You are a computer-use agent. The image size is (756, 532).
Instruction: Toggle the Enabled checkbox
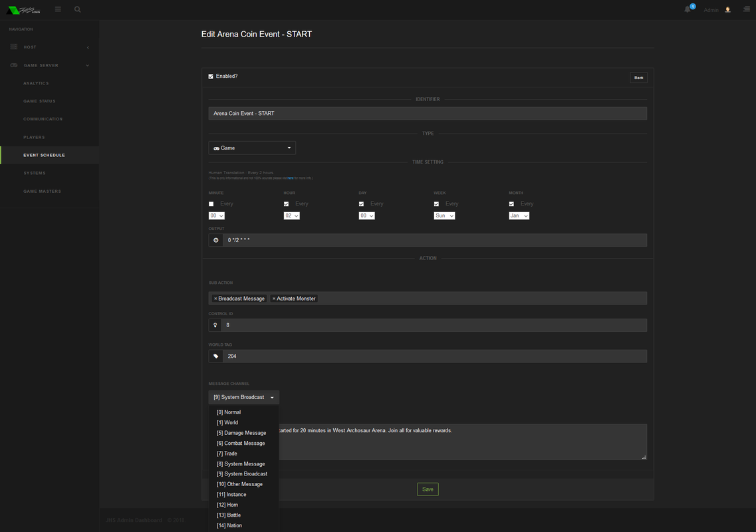[211, 76]
